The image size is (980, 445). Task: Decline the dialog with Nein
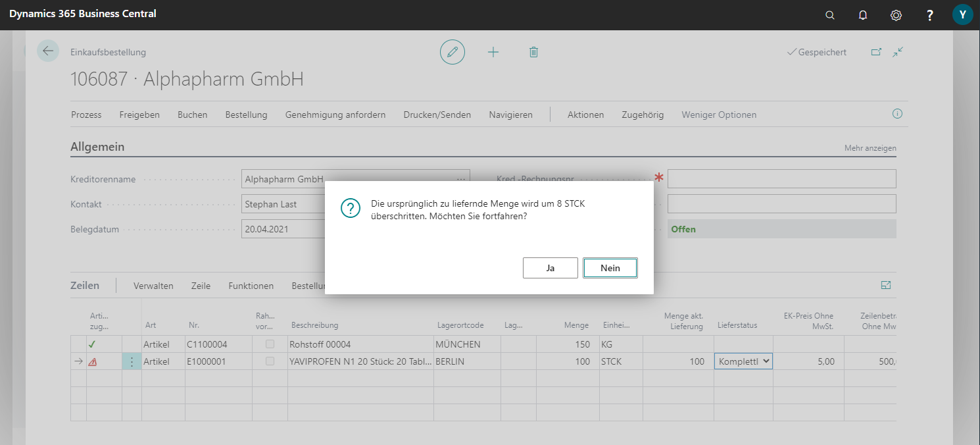610,268
